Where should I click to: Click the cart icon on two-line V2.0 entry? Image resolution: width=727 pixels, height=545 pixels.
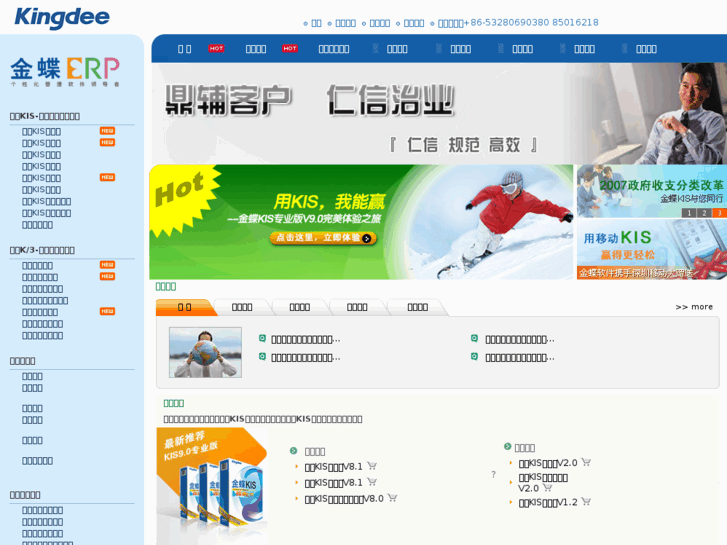click(x=548, y=487)
